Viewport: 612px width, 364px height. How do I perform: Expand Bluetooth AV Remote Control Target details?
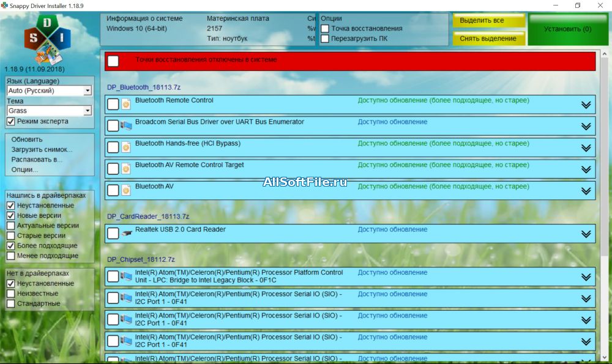click(586, 169)
